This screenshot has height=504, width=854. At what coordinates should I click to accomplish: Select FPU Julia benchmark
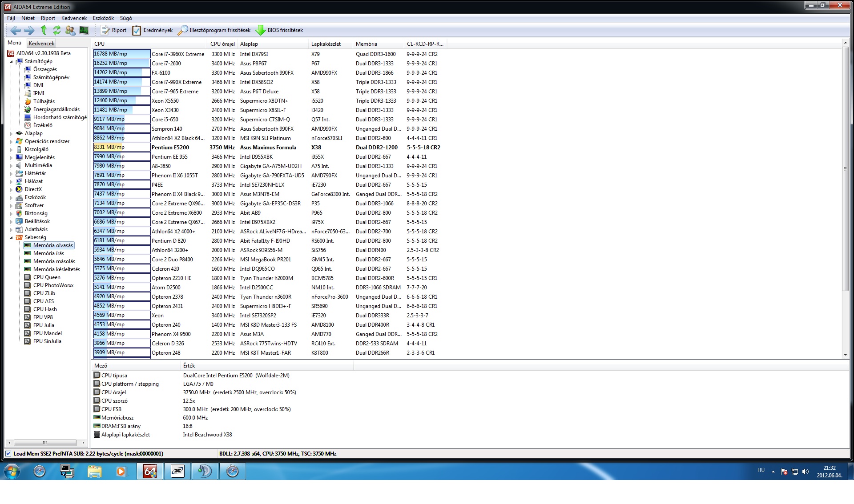pyautogui.click(x=44, y=325)
